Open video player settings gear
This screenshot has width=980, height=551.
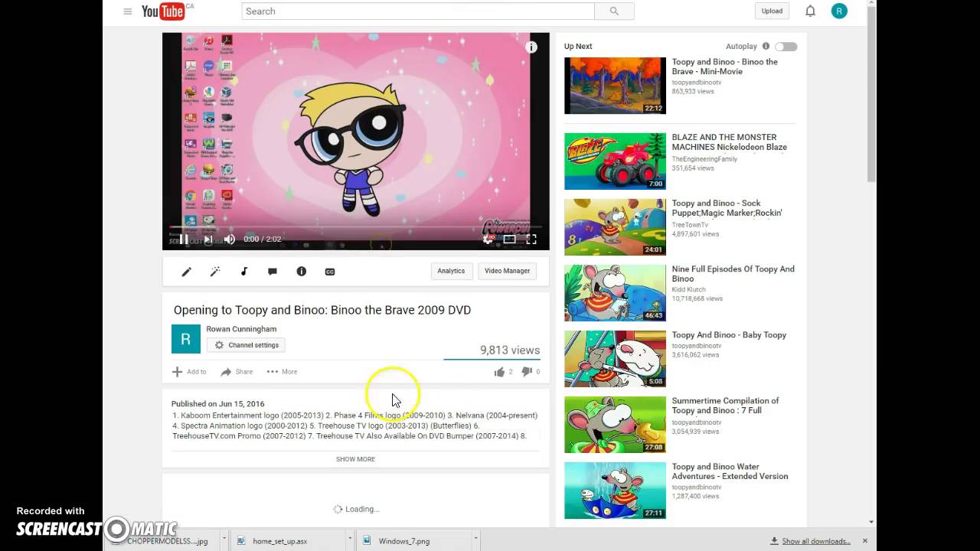(x=488, y=239)
